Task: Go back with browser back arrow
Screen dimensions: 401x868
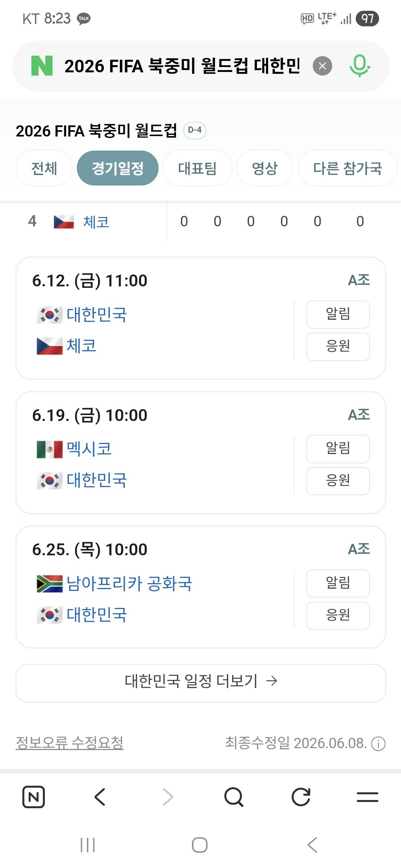Action: 100,797
